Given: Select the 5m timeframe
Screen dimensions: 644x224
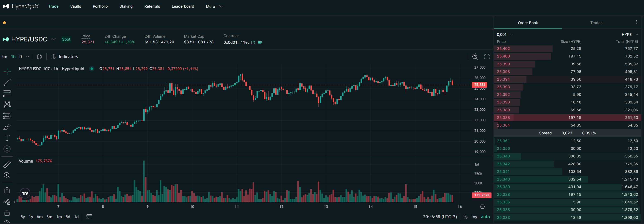Looking at the screenshot, I should point(4,57).
